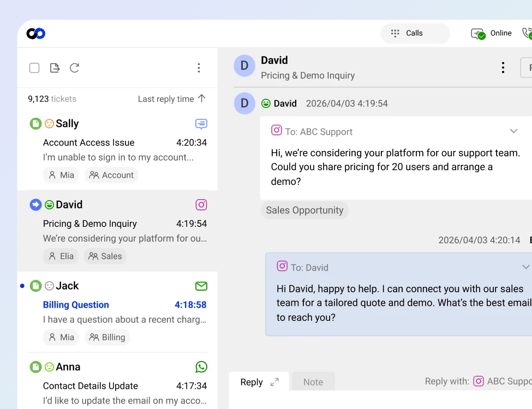Click the chat channel icon on Sally's ticket
This screenshot has width=532, height=409.
point(201,124)
